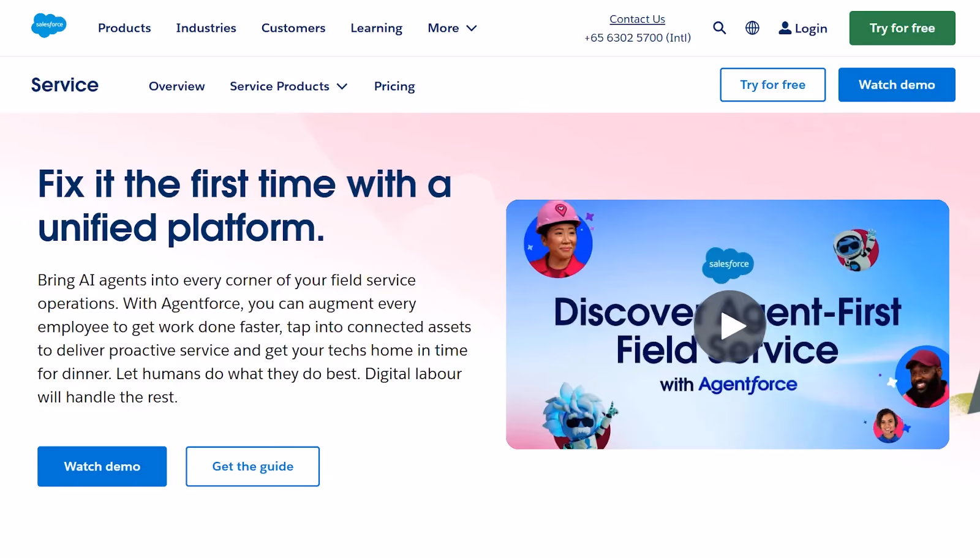
Task: Open the Customers menu
Action: click(x=293, y=28)
